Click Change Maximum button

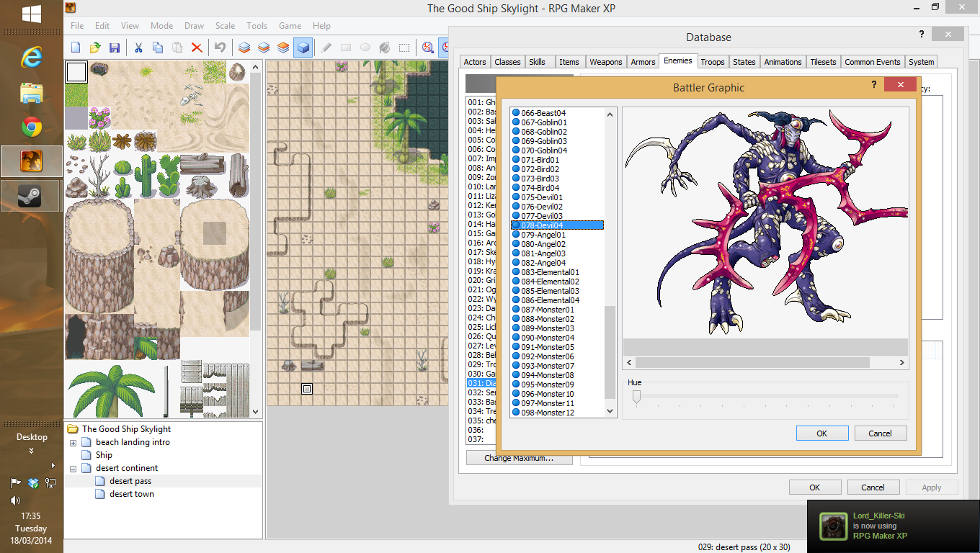[x=519, y=458]
